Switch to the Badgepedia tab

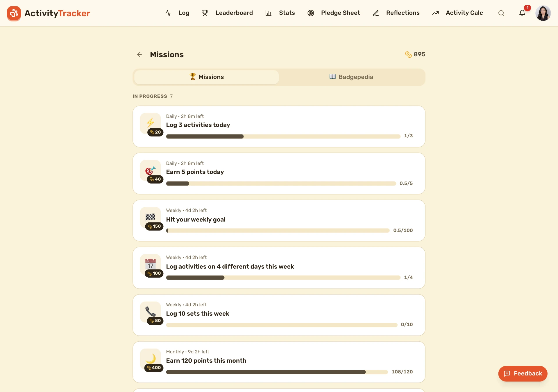[x=351, y=77]
